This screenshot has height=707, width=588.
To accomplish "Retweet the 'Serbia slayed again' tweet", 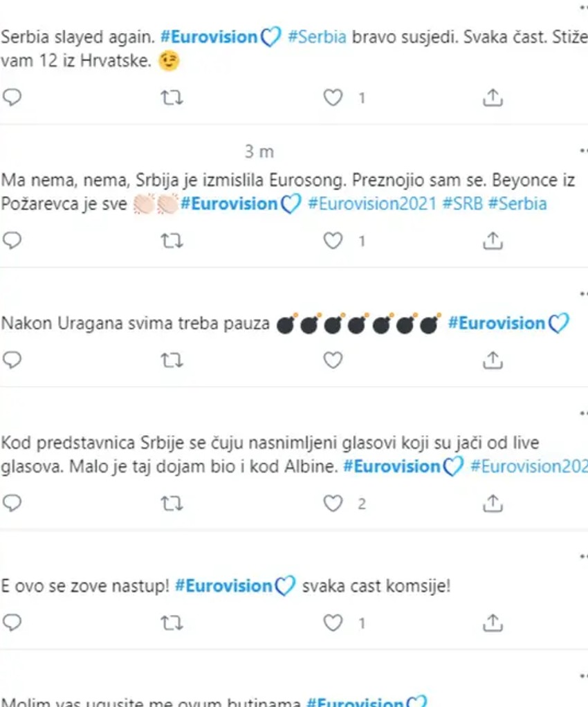I will click(172, 98).
